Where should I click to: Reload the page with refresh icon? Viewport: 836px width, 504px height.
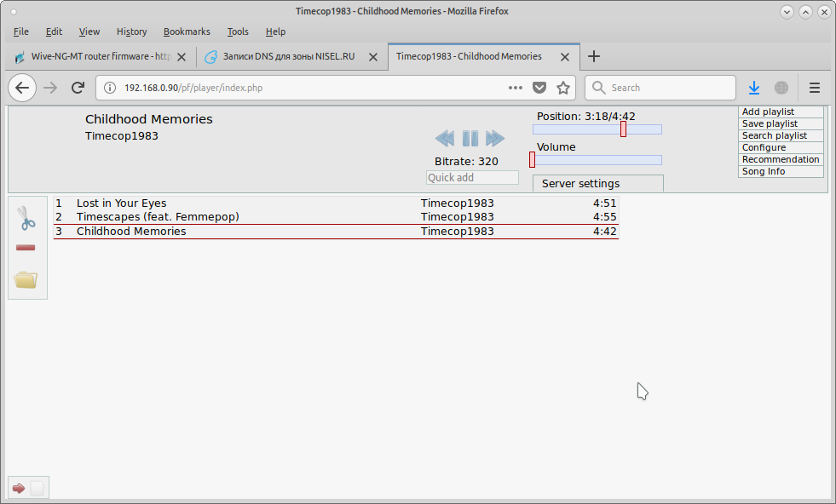[78, 88]
